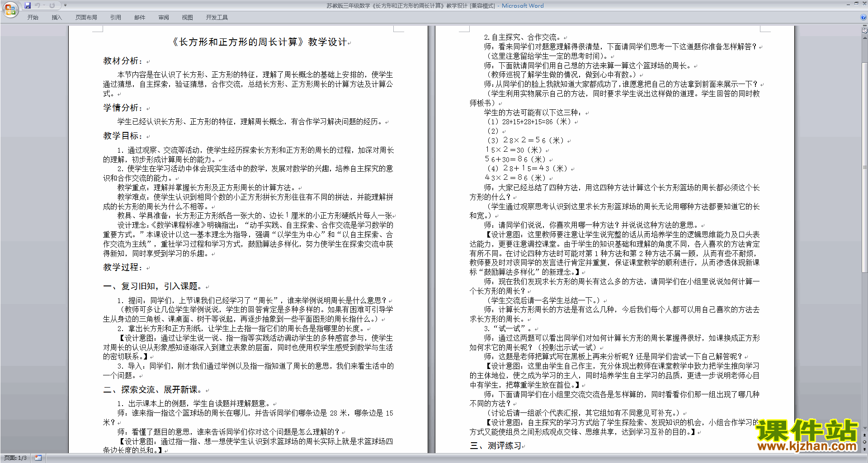868x463 pixels.
Task: Click the line 3.“试一试”。
Action: tap(508, 329)
